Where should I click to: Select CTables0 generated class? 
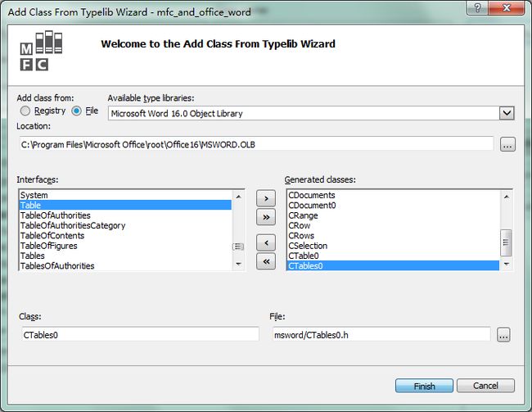click(x=393, y=265)
